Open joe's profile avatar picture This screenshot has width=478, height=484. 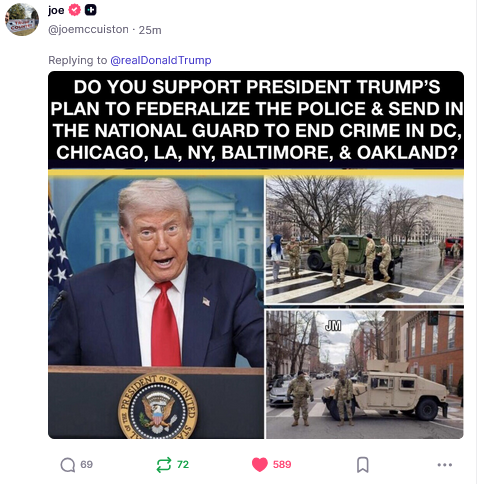tap(22, 19)
